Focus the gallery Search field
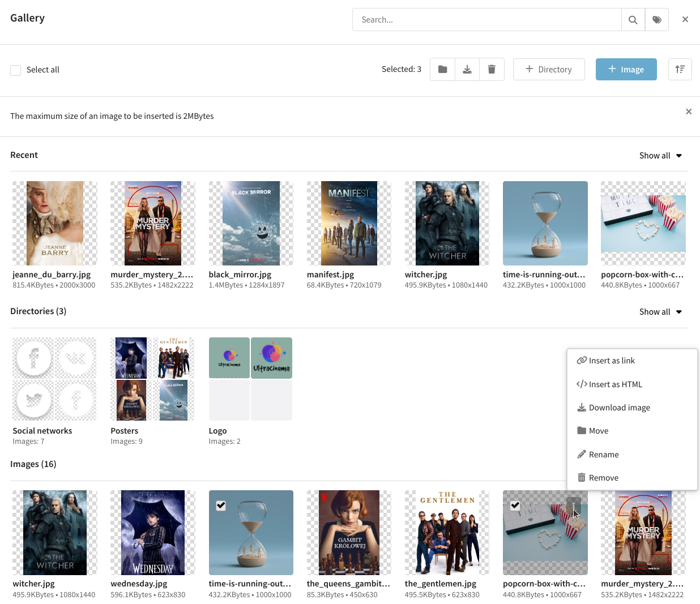The height and width of the screenshot is (604, 700). click(487, 20)
